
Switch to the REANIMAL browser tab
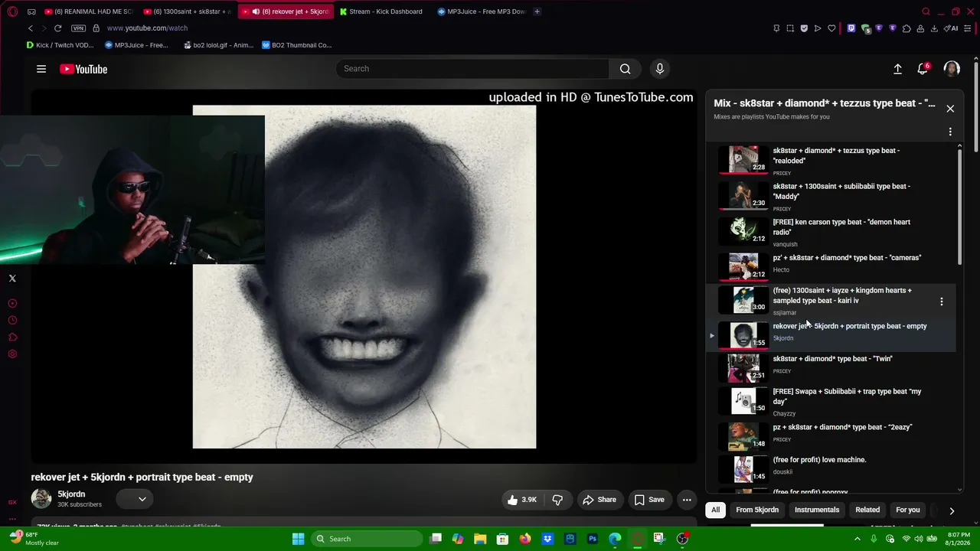pos(88,11)
